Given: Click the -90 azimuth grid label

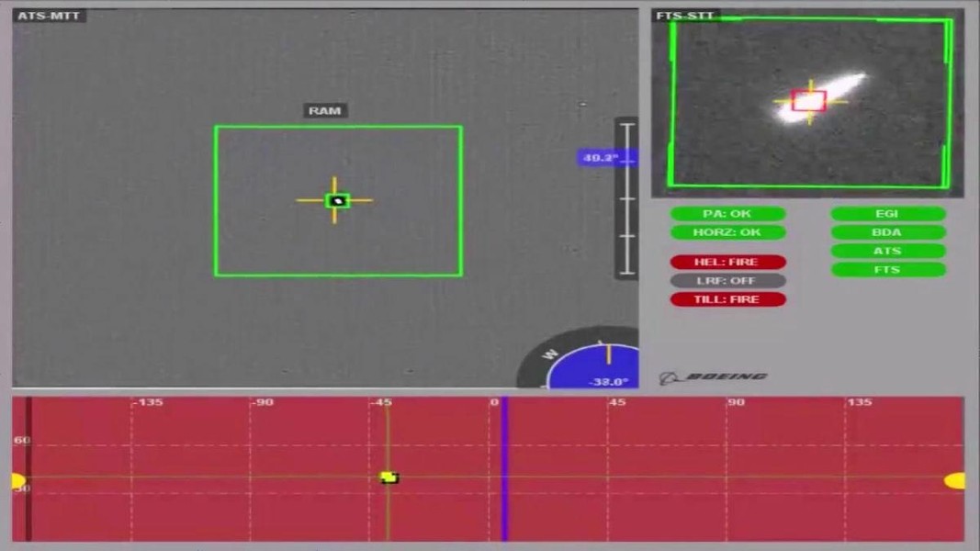Looking at the screenshot, I should point(263,402).
